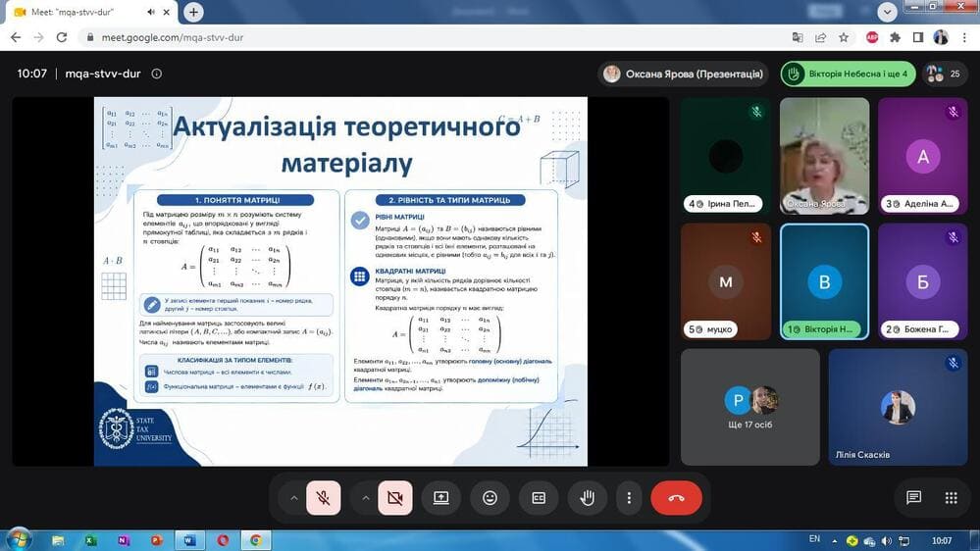Toggle the turned-off camera button
The image size is (980, 551).
coord(395,498)
